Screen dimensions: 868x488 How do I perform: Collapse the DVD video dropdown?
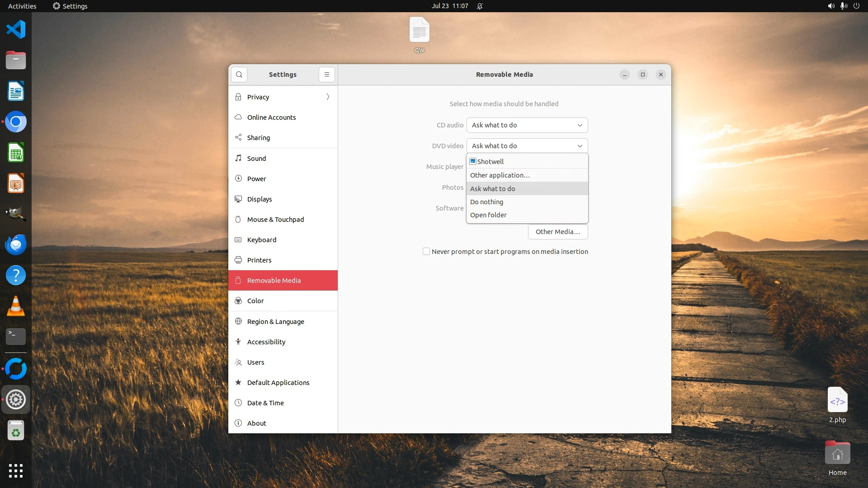coord(527,146)
